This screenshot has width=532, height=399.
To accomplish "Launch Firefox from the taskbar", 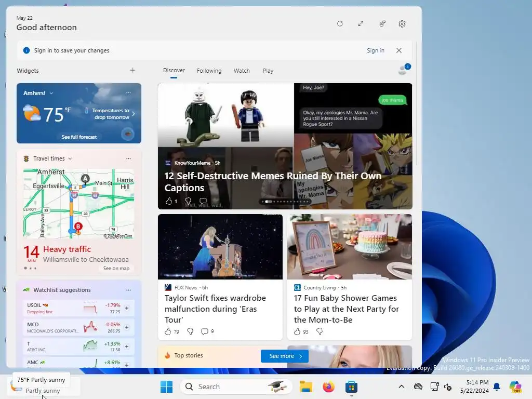I will (328, 387).
